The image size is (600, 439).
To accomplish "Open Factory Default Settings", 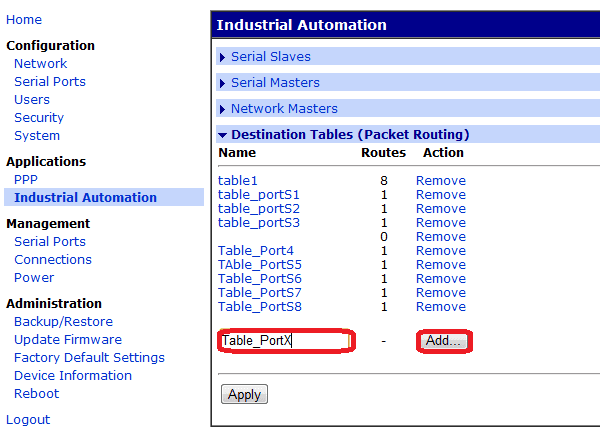I will click(89, 358).
